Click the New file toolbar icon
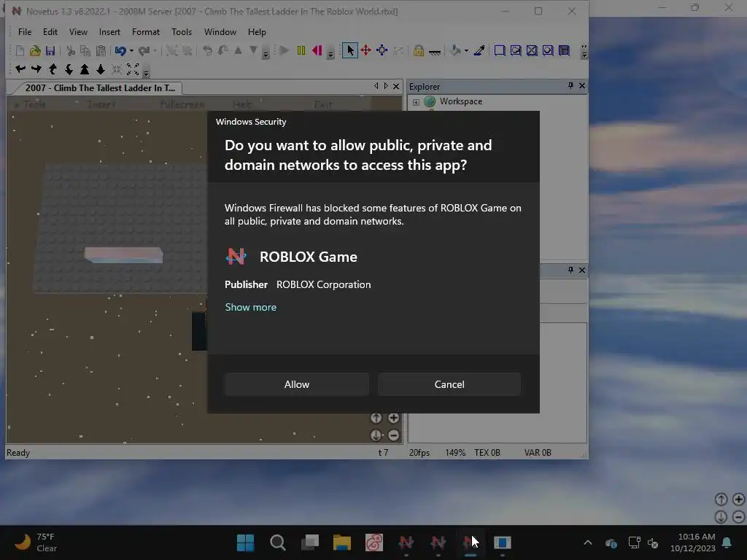The image size is (747, 560). [x=20, y=50]
